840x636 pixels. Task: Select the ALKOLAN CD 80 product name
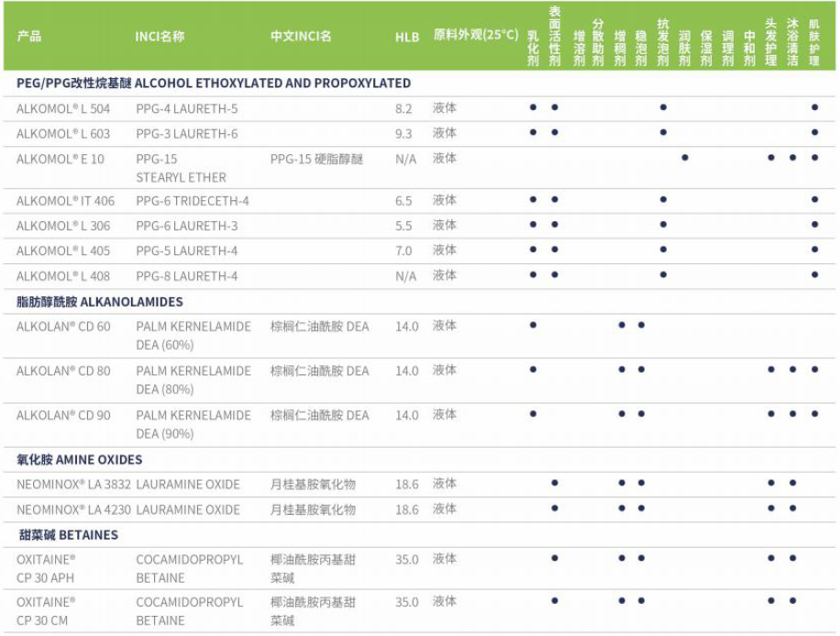point(63,372)
